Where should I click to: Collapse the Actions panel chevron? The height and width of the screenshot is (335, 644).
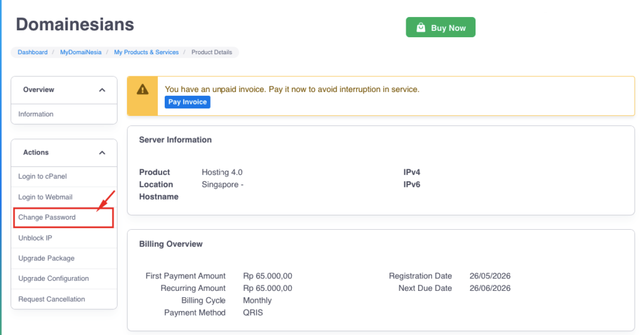(x=103, y=153)
